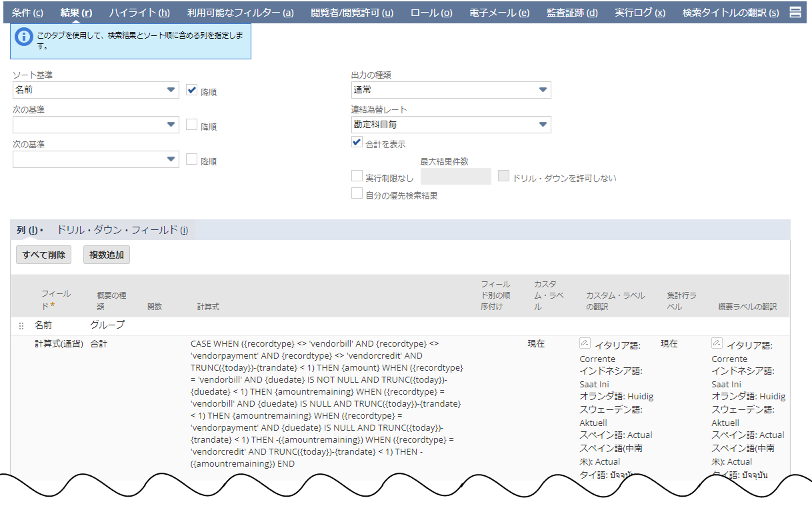Click the 最大結果件数 input field

(x=456, y=177)
